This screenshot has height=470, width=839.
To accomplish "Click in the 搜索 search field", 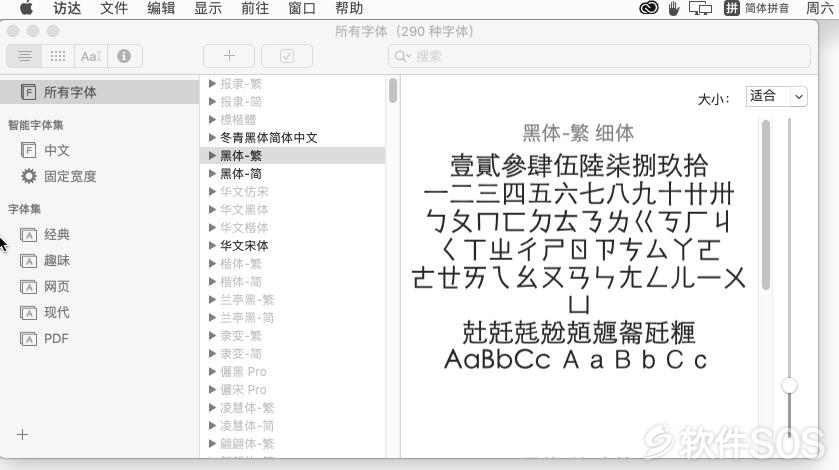I will tap(599, 56).
